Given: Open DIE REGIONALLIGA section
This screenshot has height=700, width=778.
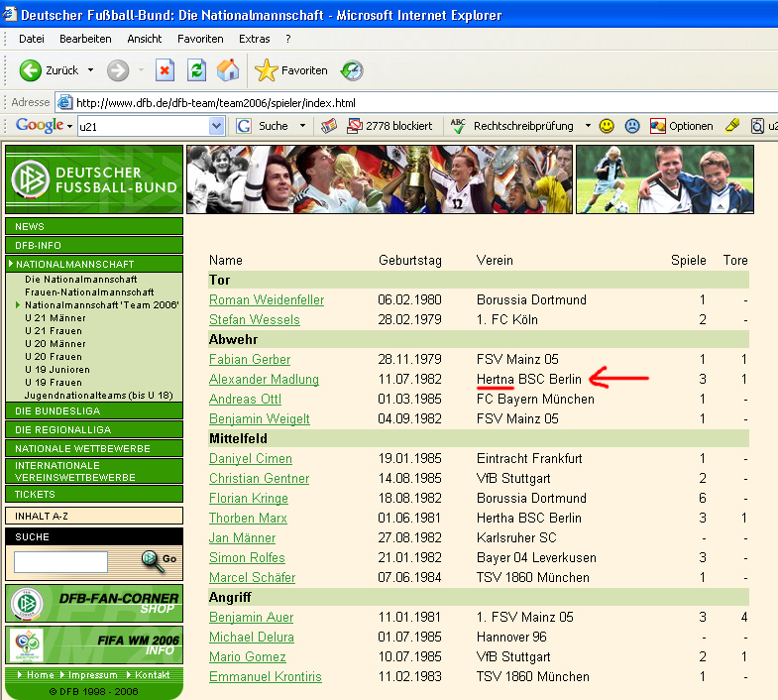Looking at the screenshot, I should click(94, 429).
